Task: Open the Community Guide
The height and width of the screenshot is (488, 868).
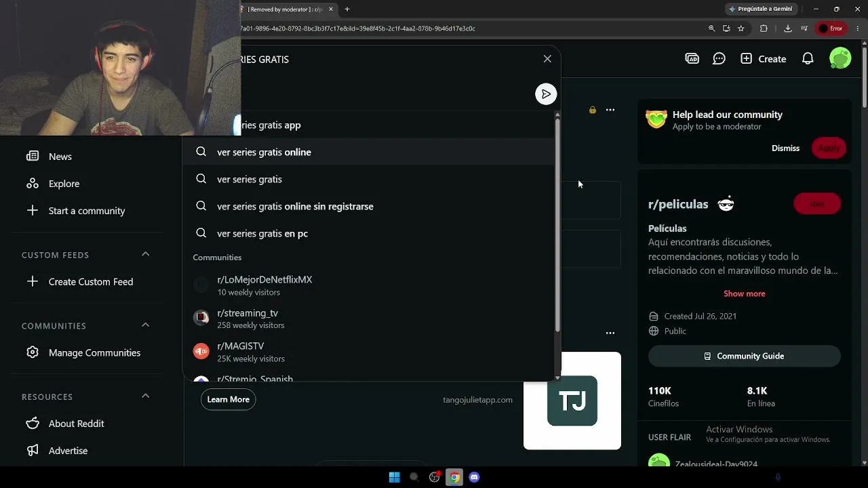Action: click(x=744, y=356)
